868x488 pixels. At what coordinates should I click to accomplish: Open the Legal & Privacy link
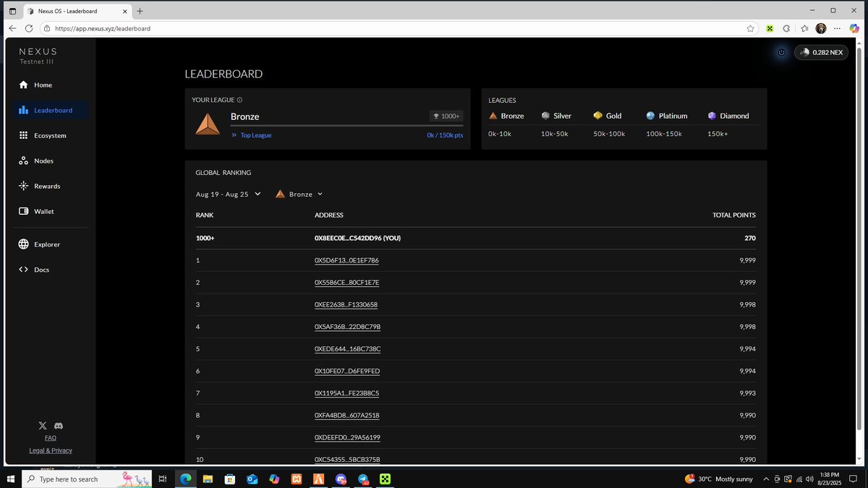[51, 450]
